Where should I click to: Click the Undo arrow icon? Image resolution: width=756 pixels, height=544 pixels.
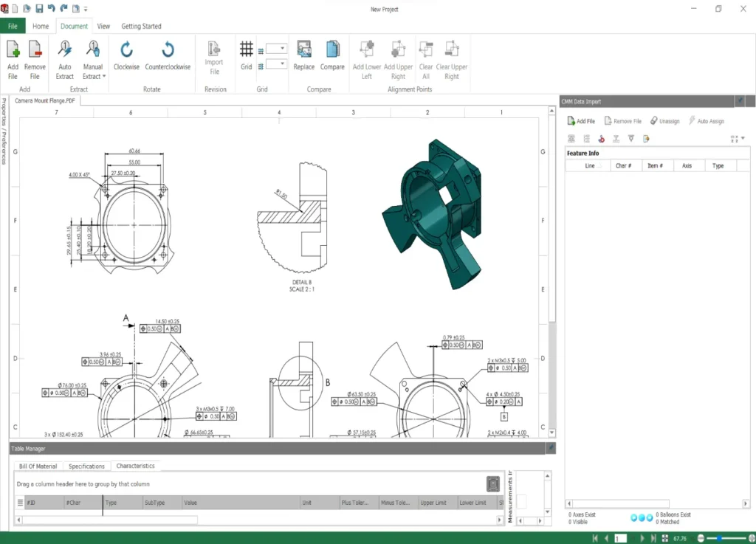pos(49,8)
